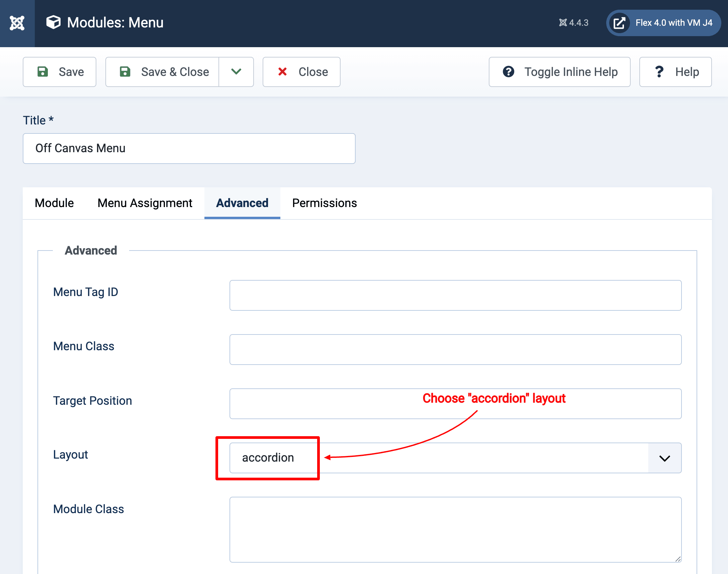Screen dimensions: 728x574
Task: Click the question mark icon on Help
Action: (x=659, y=72)
